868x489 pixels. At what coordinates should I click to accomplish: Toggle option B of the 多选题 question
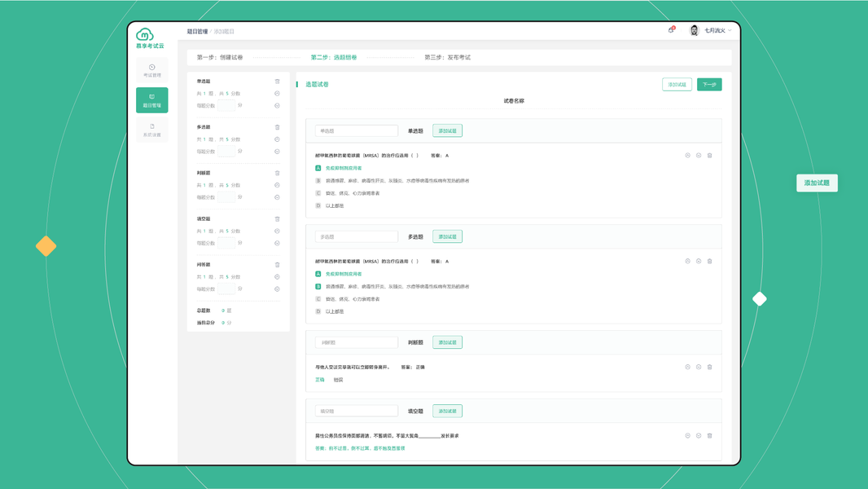(318, 287)
